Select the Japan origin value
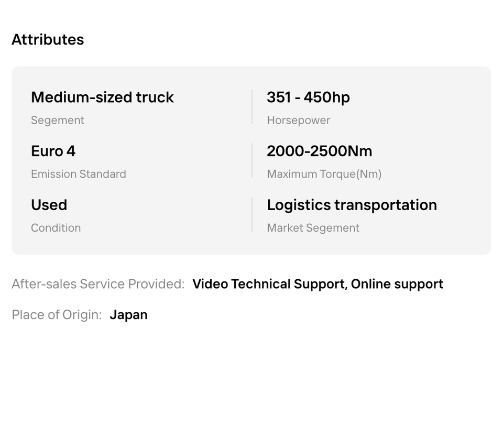Viewport: 503px width, 448px height. click(128, 315)
